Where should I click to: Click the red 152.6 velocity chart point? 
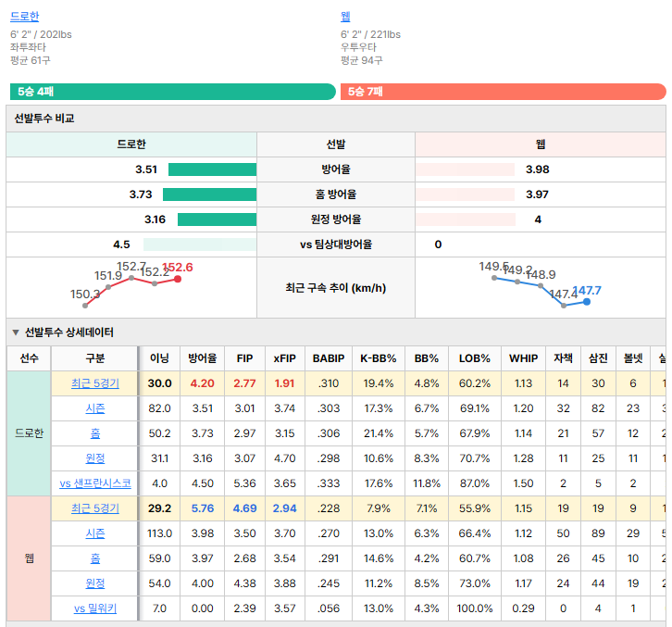point(178,279)
